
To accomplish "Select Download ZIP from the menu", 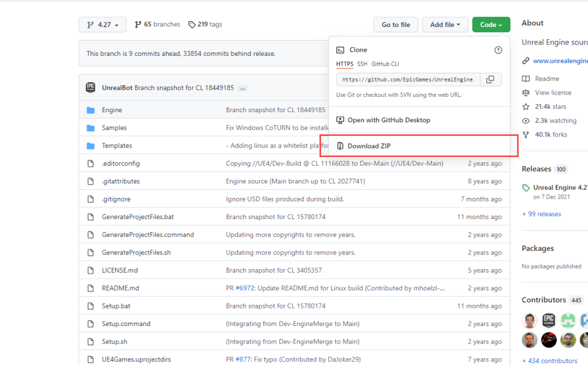I will pos(369,146).
